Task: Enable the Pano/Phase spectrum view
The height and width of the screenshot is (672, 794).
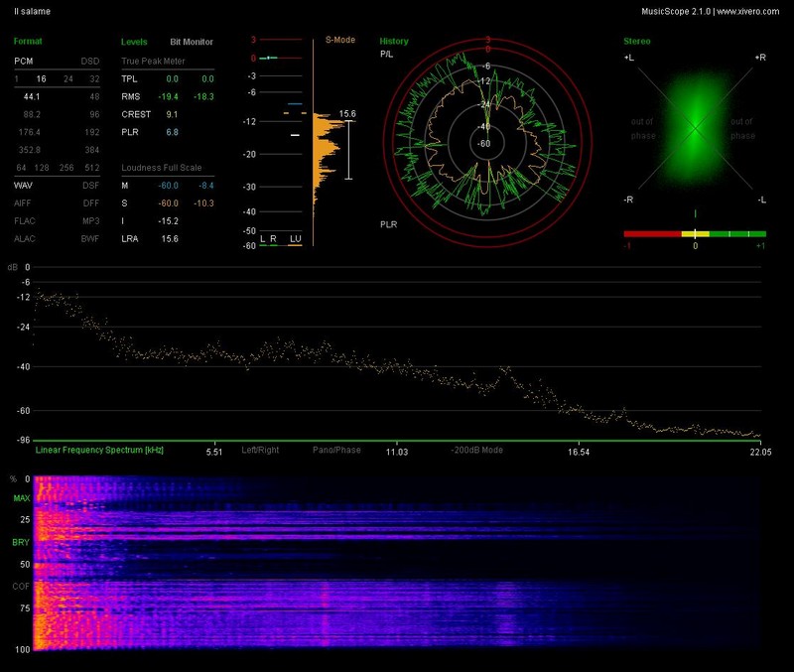Action: 336,450
